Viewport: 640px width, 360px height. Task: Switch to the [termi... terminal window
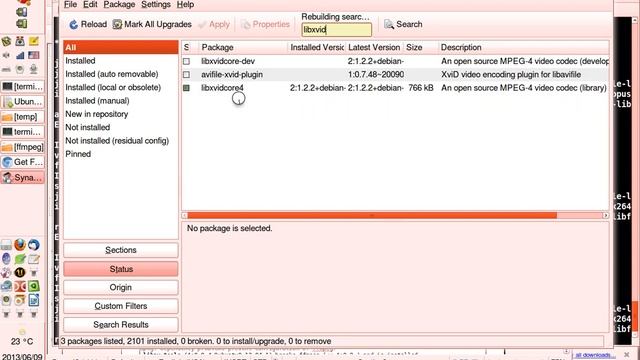(22, 87)
